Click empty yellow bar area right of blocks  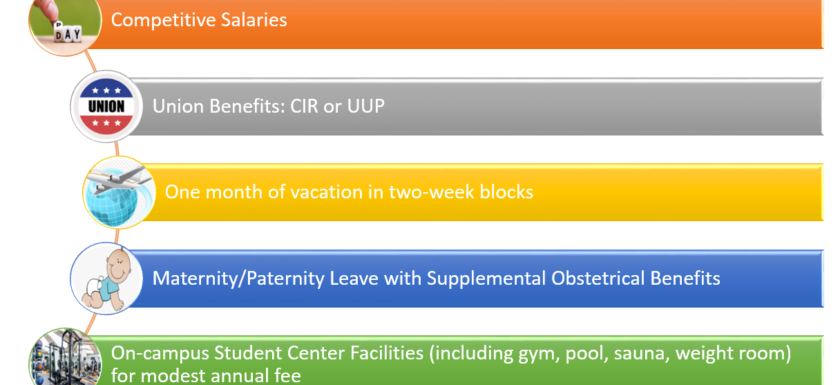678,192
